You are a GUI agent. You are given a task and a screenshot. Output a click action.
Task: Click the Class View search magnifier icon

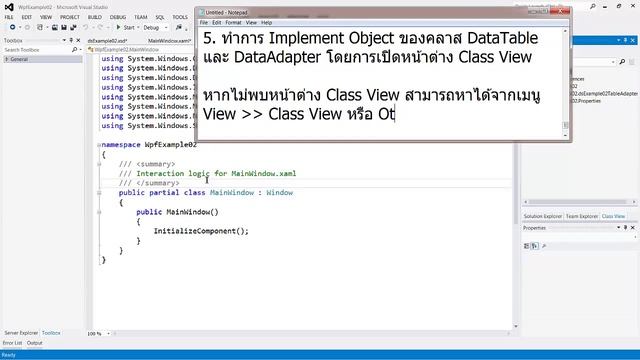622,62
